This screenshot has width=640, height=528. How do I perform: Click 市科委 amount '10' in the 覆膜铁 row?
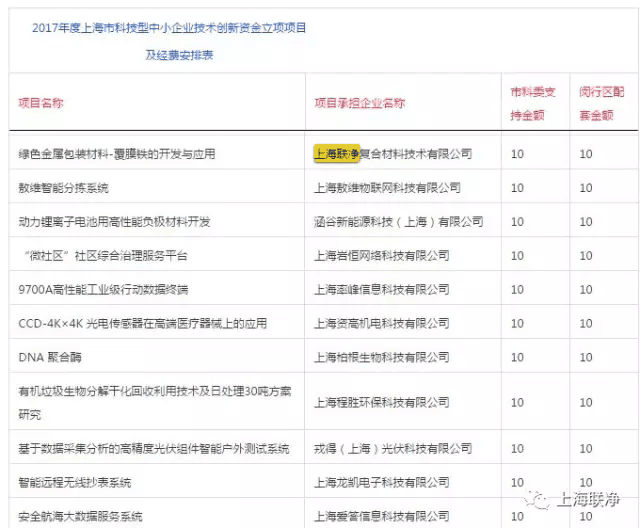click(517, 154)
